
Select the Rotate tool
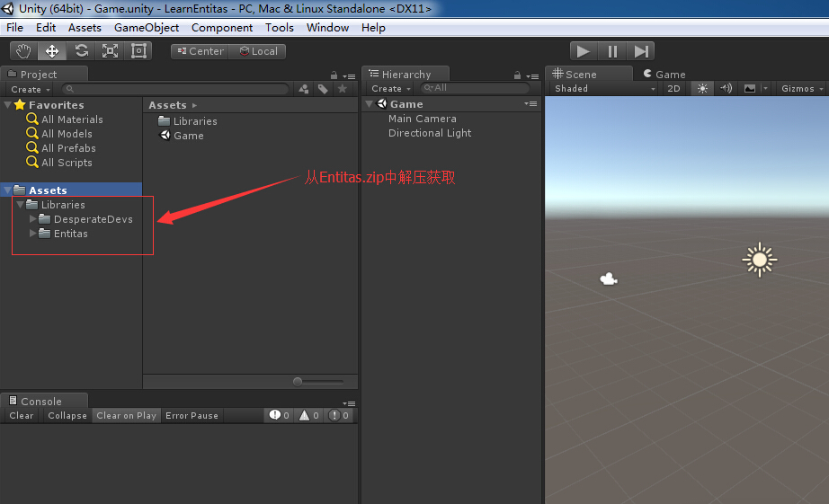pos(81,51)
